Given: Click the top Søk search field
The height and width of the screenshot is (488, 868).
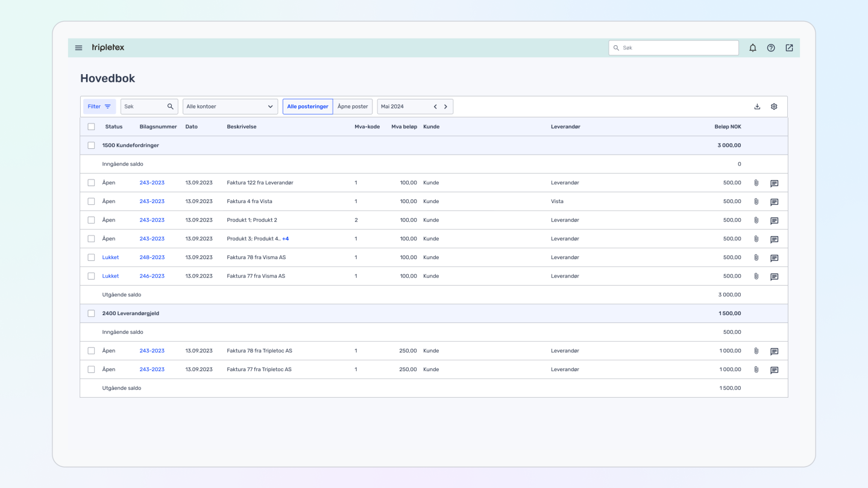Looking at the screenshot, I should pyautogui.click(x=673, y=48).
